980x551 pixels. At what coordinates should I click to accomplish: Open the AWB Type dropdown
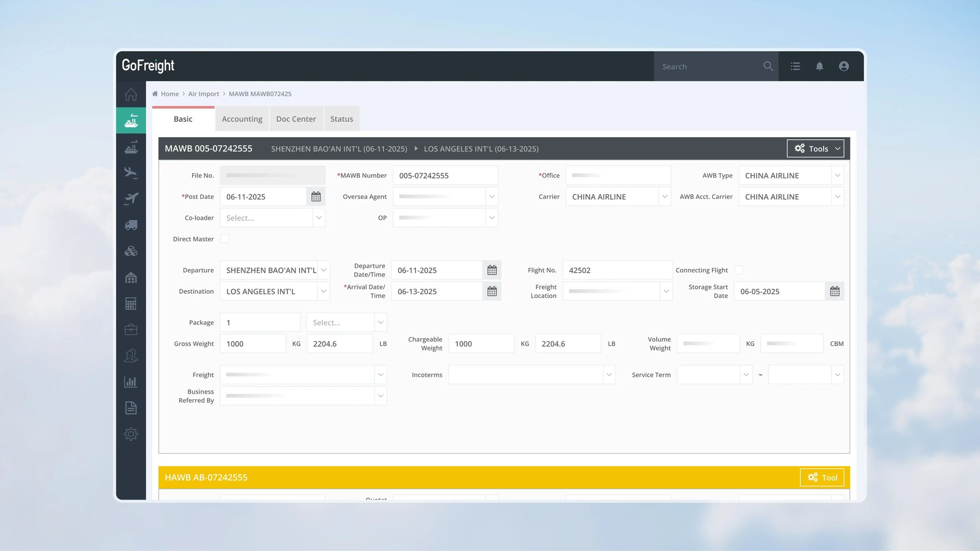point(837,175)
